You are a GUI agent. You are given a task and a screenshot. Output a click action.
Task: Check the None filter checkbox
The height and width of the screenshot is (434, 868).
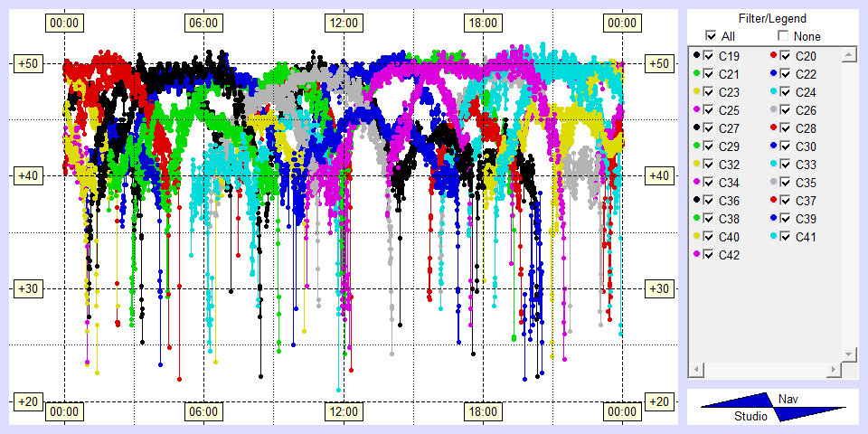coord(783,36)
